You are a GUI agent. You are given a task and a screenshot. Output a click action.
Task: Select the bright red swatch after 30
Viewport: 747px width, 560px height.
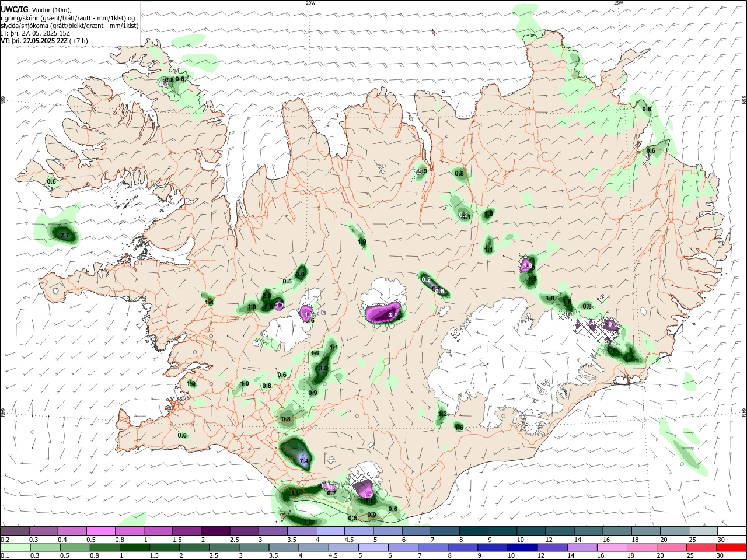[x=731, y=548]
